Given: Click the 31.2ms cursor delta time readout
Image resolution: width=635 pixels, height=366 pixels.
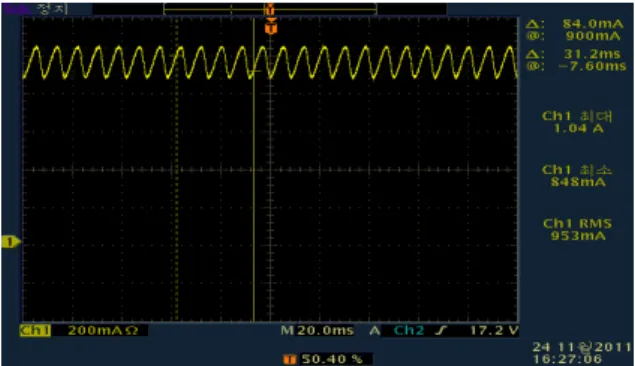Looking at the screenshot, I should click(x=592, y=54).
